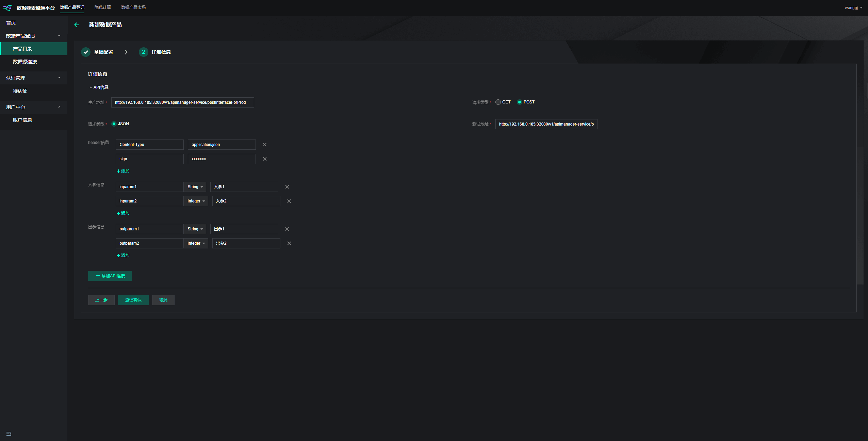Remove the outparam1 output row
868x441 pixels.
[287, 229]
